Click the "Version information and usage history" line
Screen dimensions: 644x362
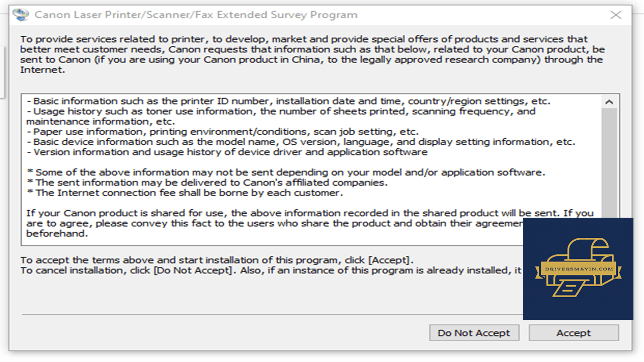click(x=227, y=152)
